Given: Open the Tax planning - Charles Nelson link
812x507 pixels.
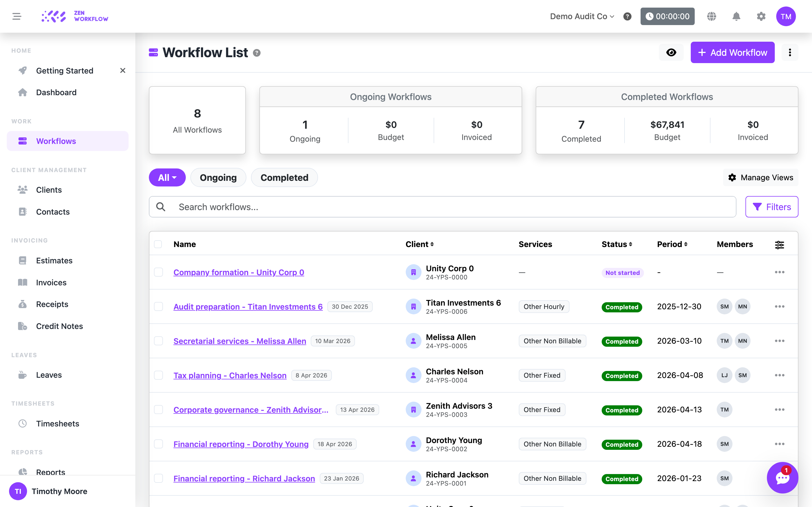Looking at the screenshot, I should coord(230,375).
